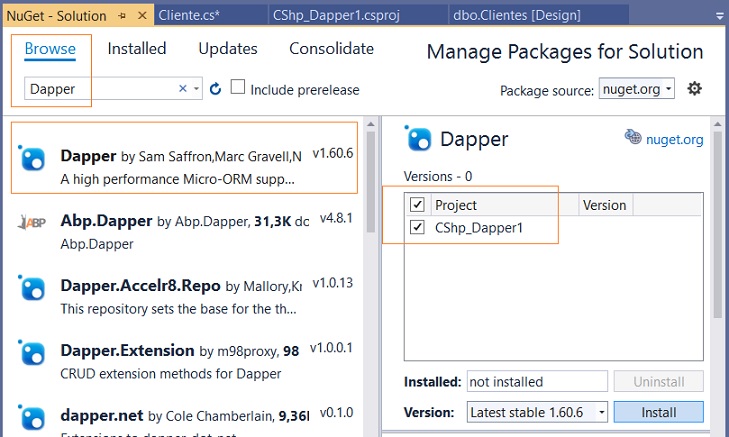Viewport: 729px width, 437px height.
Task: Open NuGet settings gear icon
Action: click(695, 88)
